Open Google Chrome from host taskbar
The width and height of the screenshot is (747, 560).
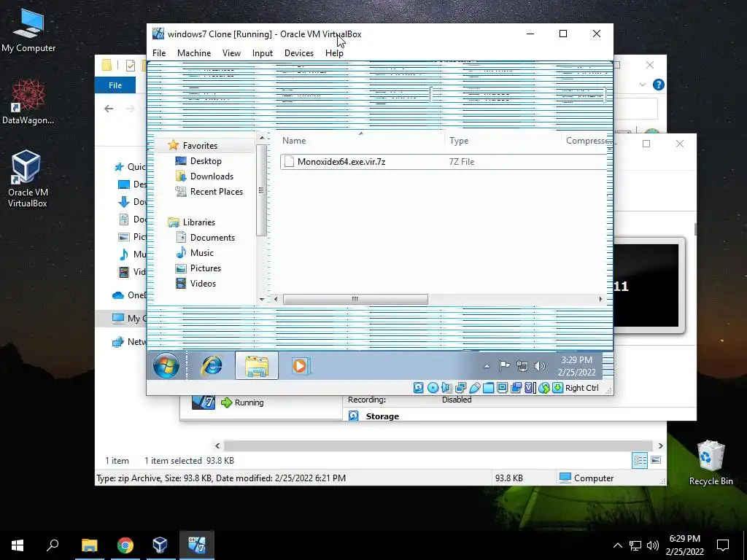(125, 545)
